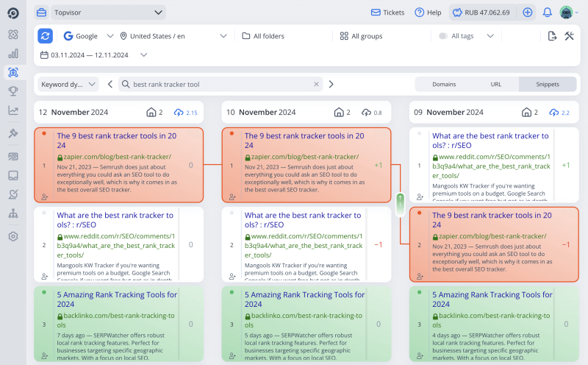Screen dimensions: 588x365
Task: Click the 09 November 2024 date header
Action: [x=448, y=113]
